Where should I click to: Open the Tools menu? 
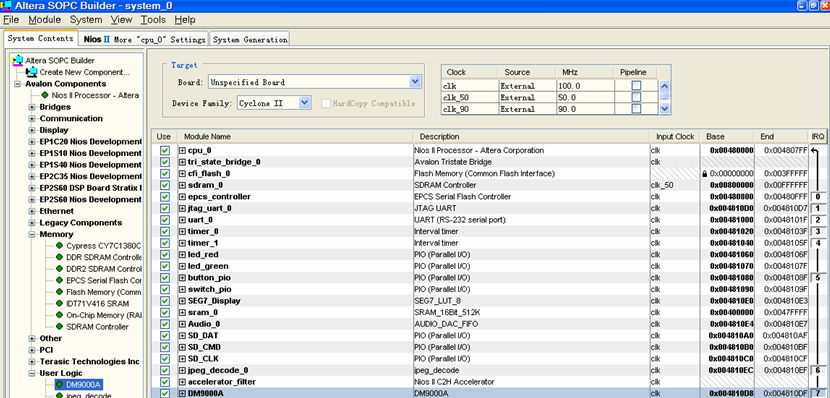153,20
